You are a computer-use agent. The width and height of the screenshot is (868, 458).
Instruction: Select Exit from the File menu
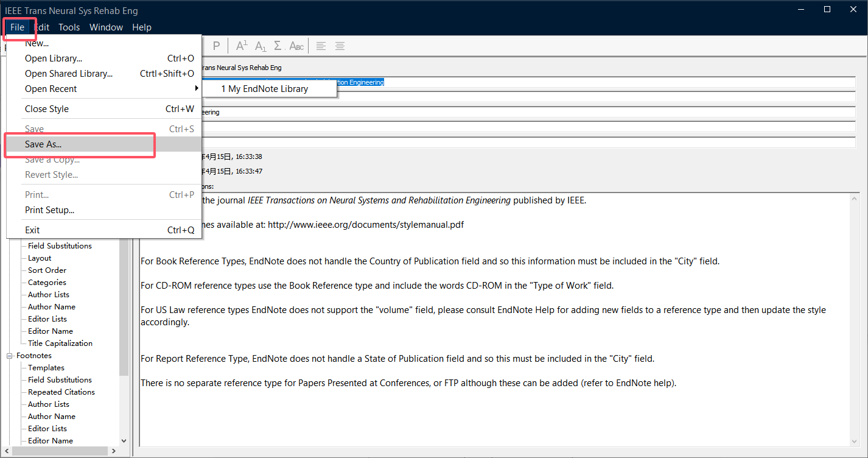click(103, 230)
